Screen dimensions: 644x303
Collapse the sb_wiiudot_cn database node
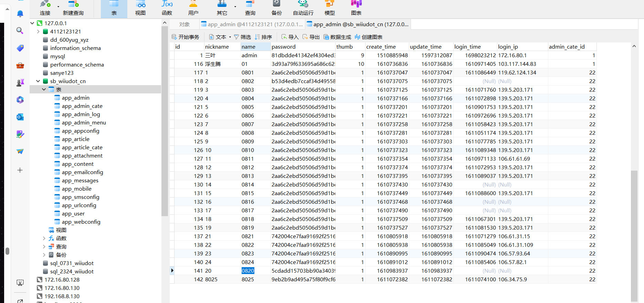tap(38, 81)
